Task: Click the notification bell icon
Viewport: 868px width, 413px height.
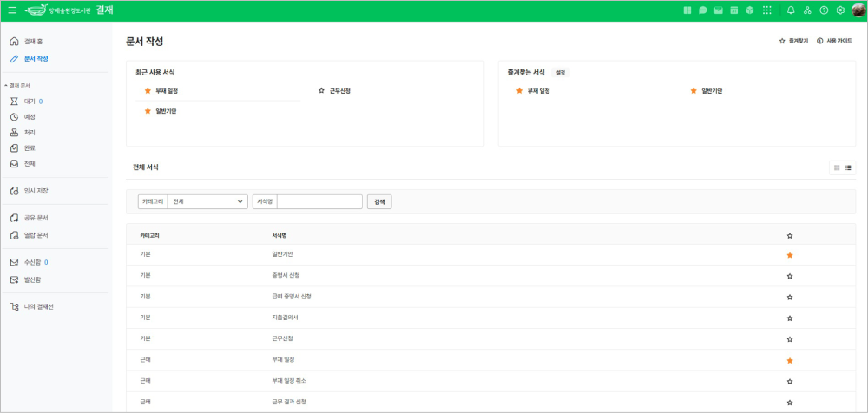Action: click(x=791, y=10)
